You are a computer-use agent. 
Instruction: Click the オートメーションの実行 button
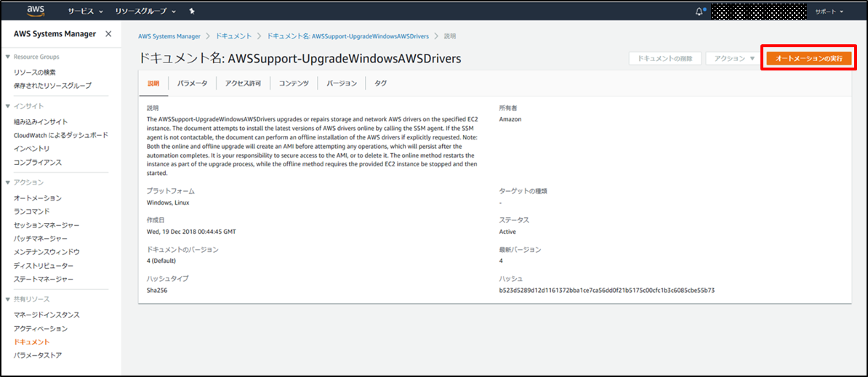pyautogui.click(x=808, y=58)
